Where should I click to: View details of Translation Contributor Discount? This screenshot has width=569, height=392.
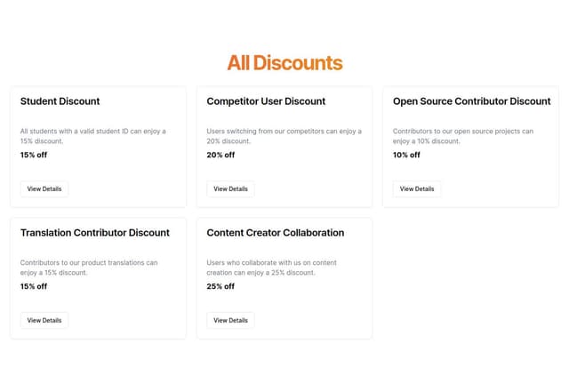pyautogui.click(x=44, y=321)
